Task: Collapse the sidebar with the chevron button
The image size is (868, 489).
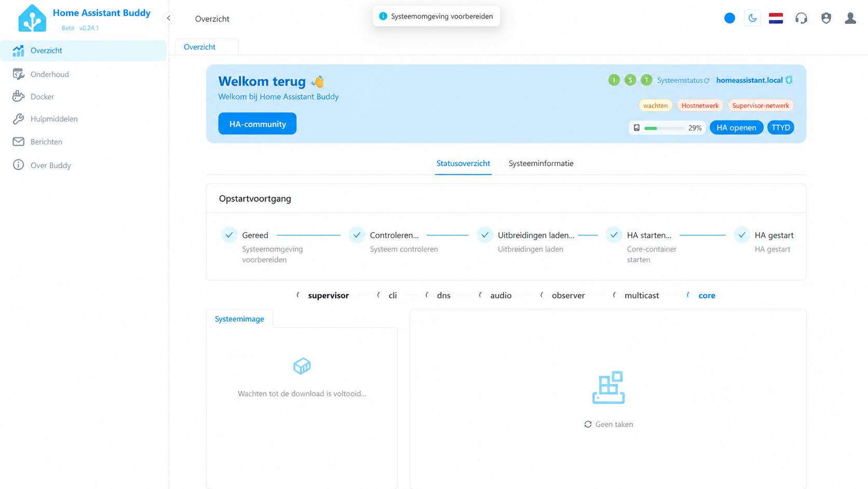Action: click(169, 18)
